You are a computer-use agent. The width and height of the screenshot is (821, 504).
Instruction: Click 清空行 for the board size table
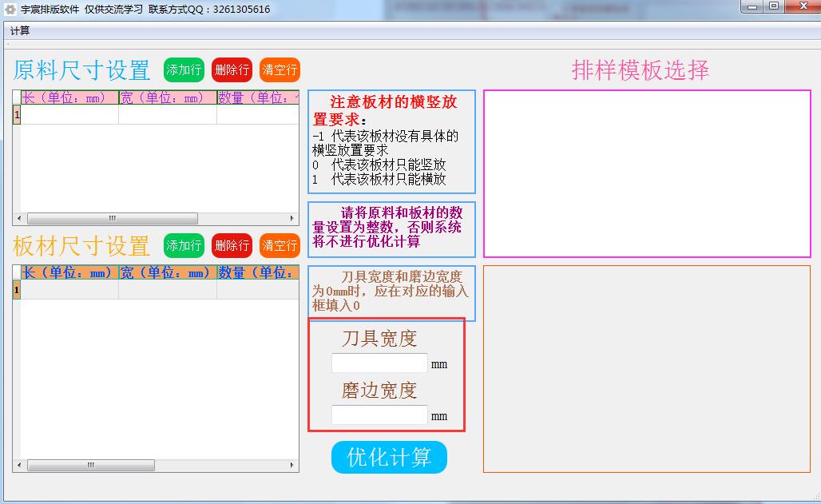click(280, 246)
